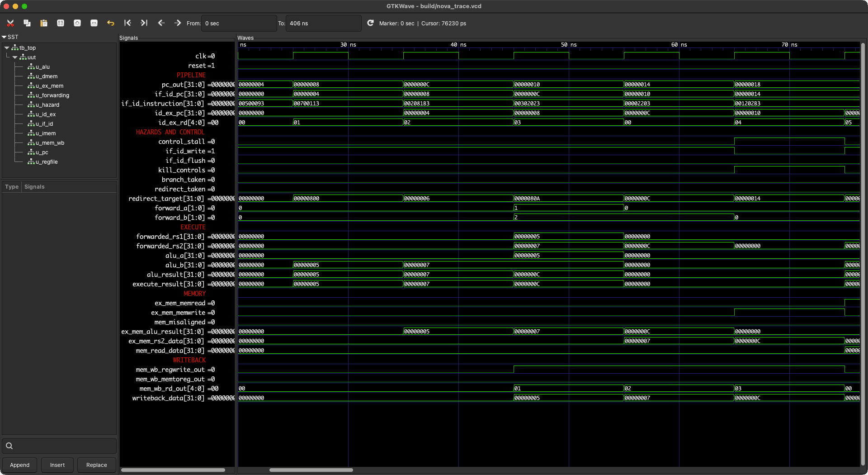The width and height of the screenshot is (868, 475).
Task: Select the u_dmem module icon in the tree
Action: point(31,76)
